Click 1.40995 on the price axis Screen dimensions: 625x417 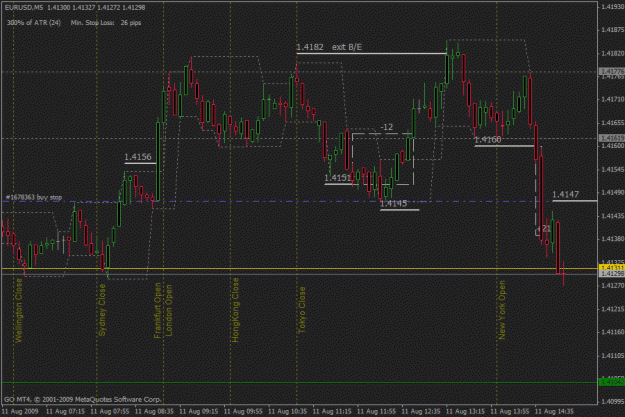(x=613, y=401)
